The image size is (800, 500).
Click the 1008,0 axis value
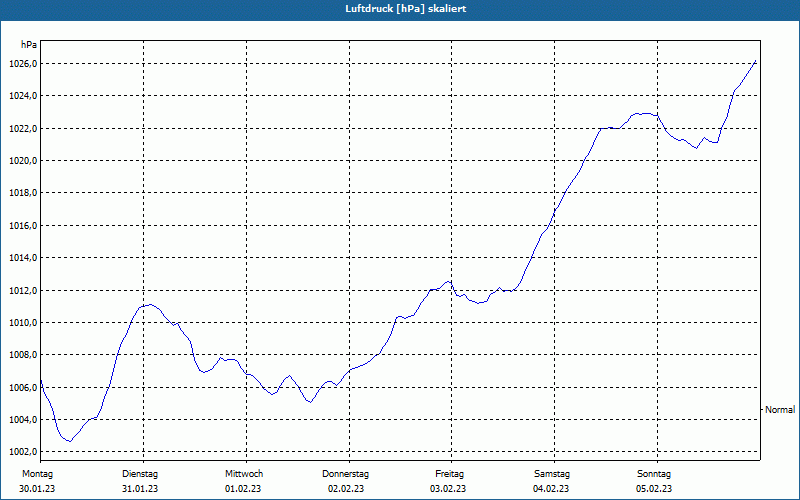click(x=22, y=355)
